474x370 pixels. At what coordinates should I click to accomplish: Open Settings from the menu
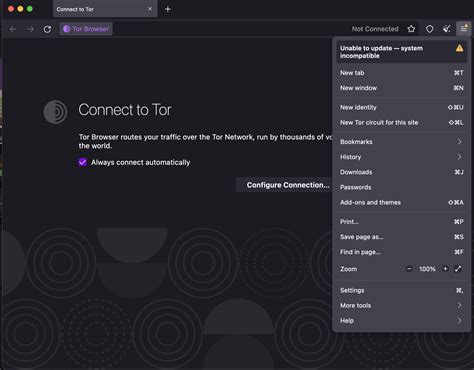[401, 290]
